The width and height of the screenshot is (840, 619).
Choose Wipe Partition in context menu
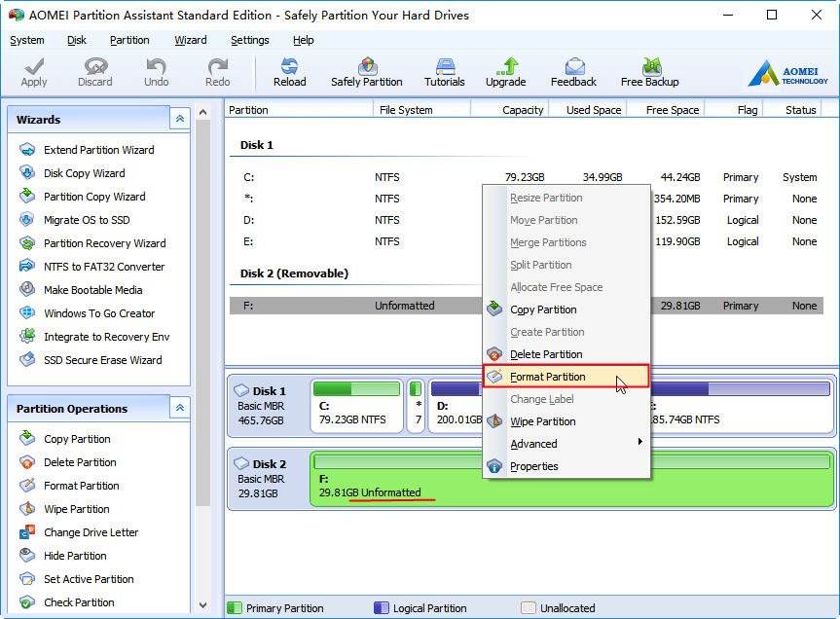pyautogui.click(x=566, y=421)
